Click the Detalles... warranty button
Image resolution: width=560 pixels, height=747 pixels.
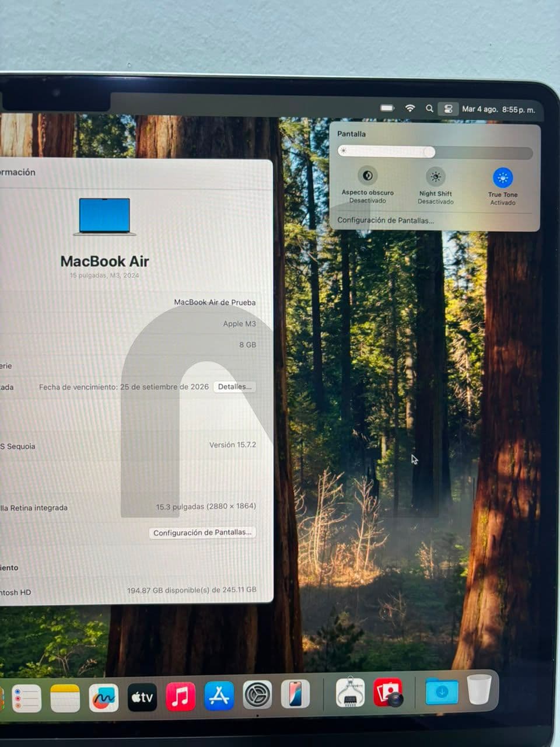coord(235,387)
